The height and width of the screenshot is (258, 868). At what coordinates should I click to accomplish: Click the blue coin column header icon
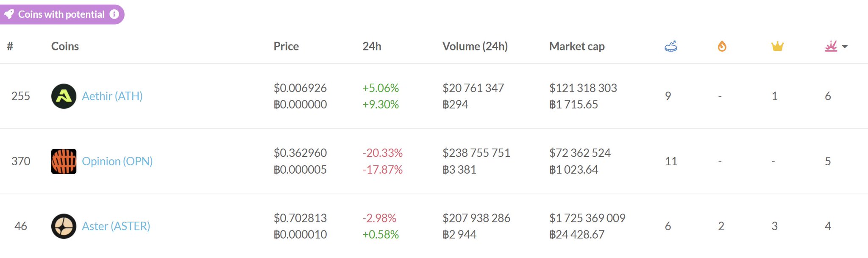coord(670,46)
